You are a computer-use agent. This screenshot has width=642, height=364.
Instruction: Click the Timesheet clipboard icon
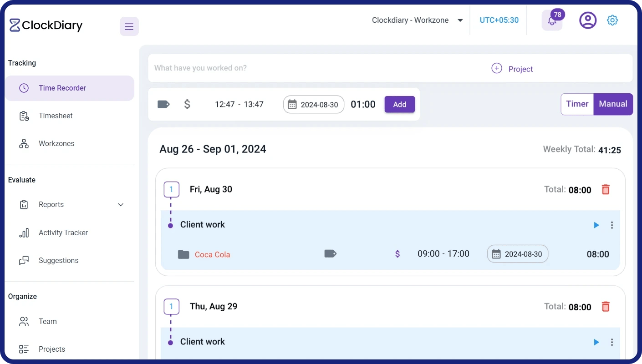[x=24, y=116]
